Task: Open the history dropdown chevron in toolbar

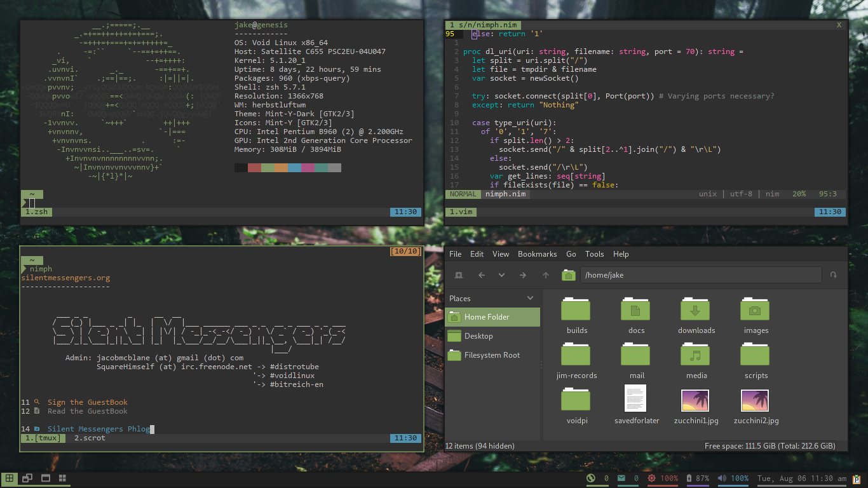Action: [501, 275]
